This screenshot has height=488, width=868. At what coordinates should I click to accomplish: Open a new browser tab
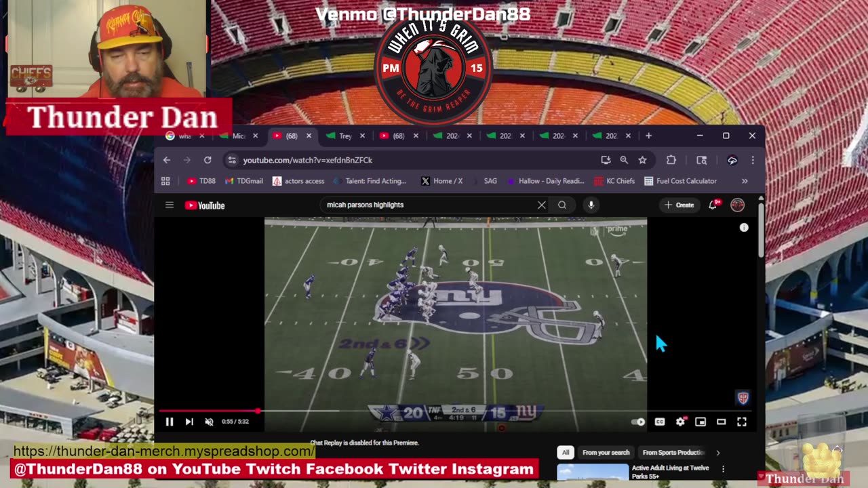(x=648, y=136)
